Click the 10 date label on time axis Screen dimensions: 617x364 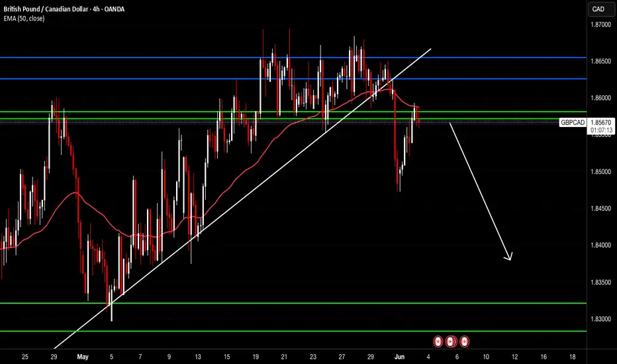pyautogui.click(x=486, y=357)
